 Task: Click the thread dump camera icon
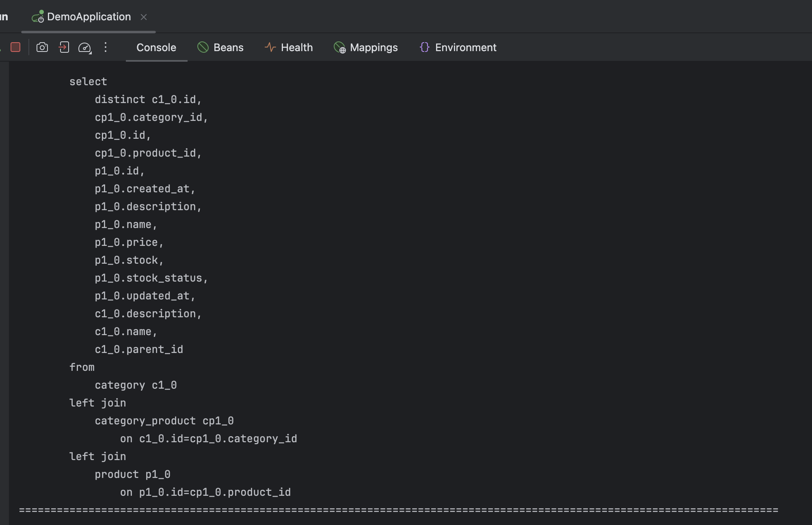[x=42, y=47]
